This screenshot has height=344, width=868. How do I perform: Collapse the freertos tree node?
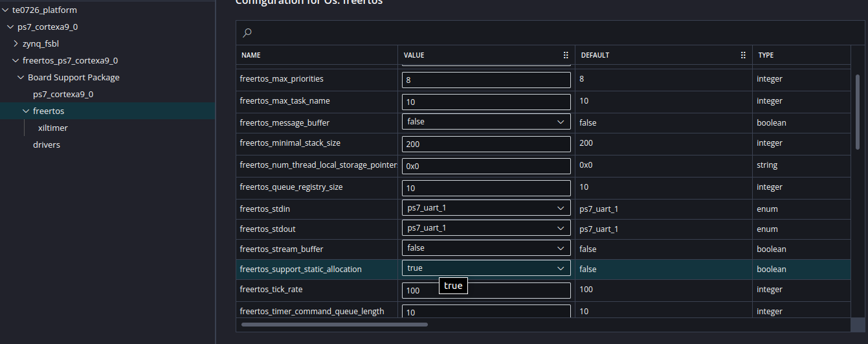(27, 111)
